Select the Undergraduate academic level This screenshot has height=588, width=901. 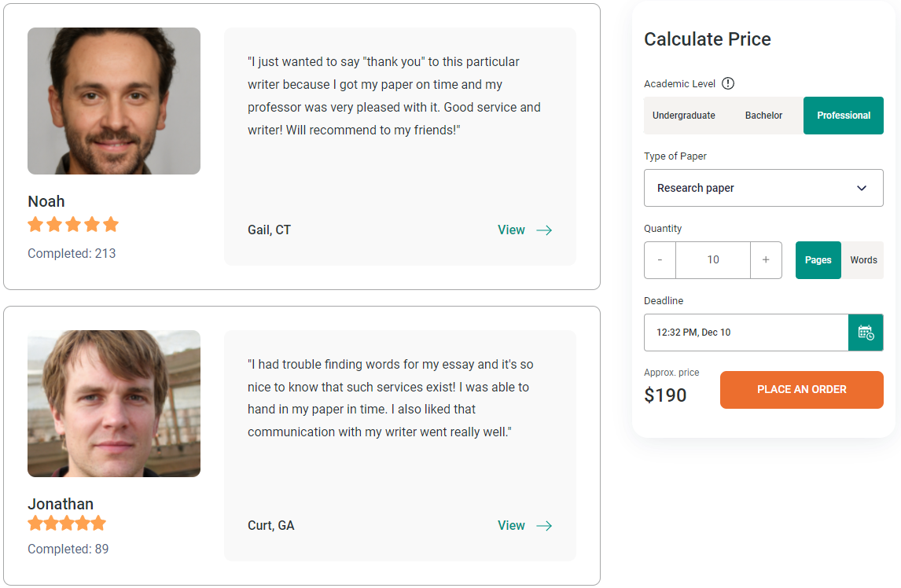tap(684, 116)
